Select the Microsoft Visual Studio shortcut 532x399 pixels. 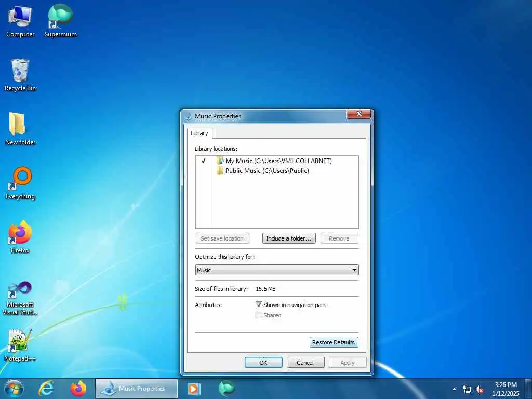point(20,298)
